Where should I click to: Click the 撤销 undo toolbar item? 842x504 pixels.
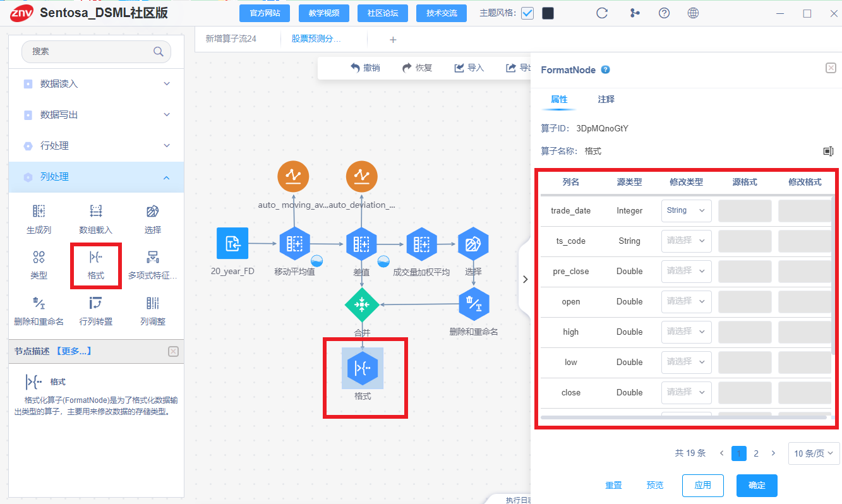[x=365, y=68]
